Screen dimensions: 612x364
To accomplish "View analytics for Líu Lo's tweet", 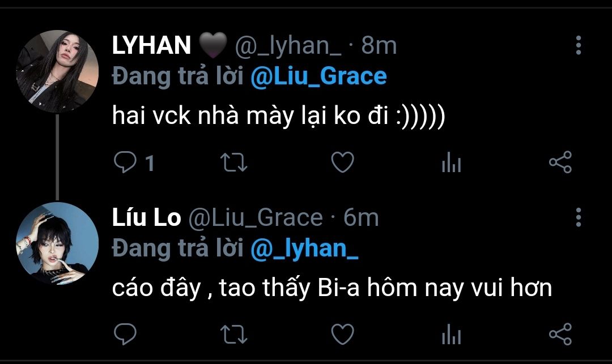I will tap(451, 335).
